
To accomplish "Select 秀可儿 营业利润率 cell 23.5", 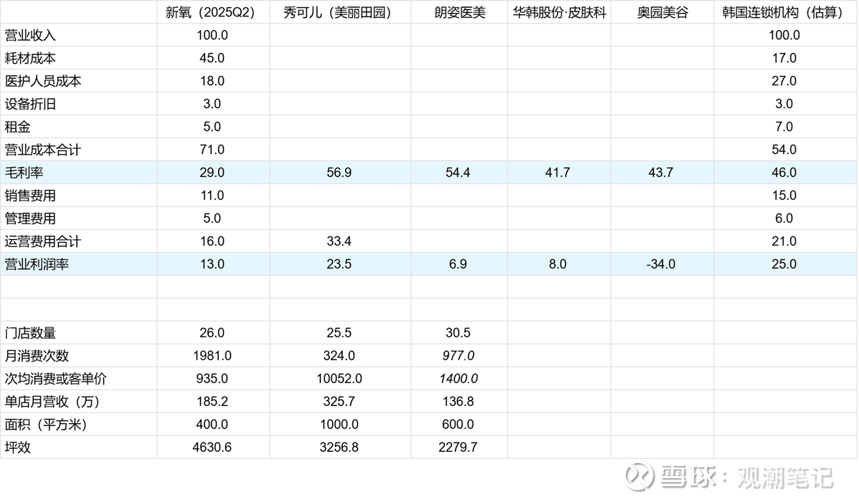I will pyautogui.click(x=339, y=264).
